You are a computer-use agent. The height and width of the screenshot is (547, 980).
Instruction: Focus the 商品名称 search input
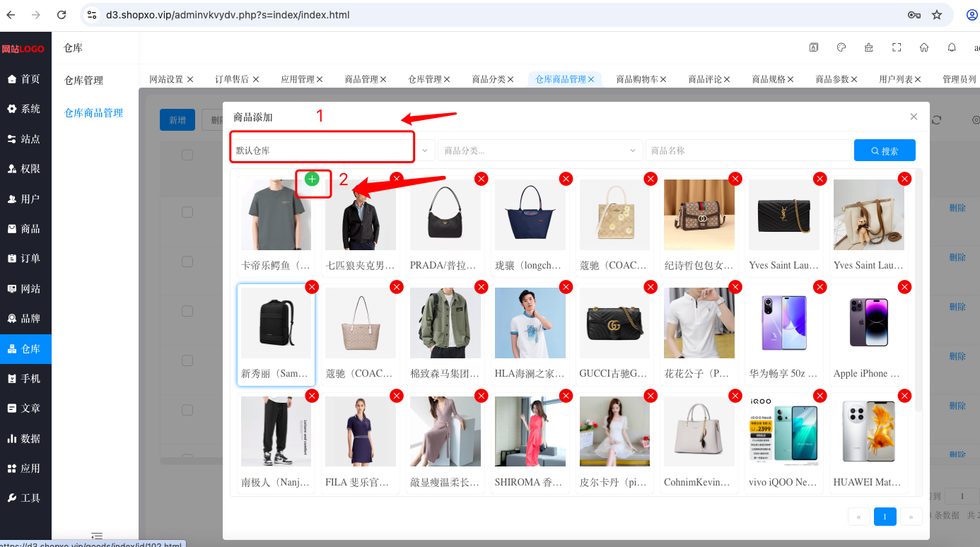[x=748, y=151]
